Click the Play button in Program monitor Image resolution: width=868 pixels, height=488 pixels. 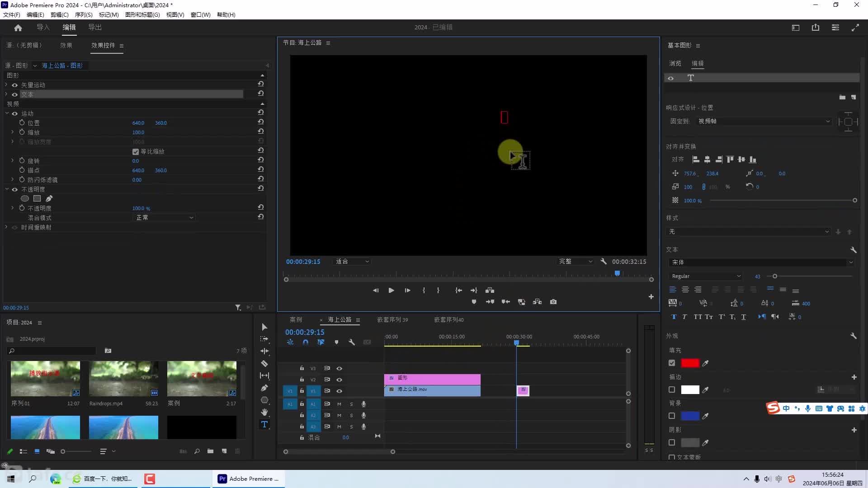tap(391, 291)
